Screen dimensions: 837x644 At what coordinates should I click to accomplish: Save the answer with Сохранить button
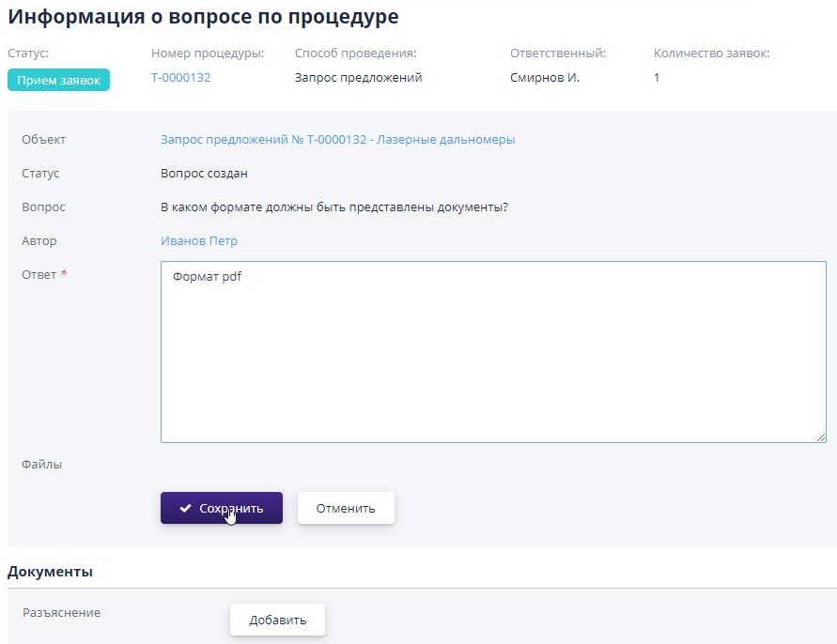[221, 507]
